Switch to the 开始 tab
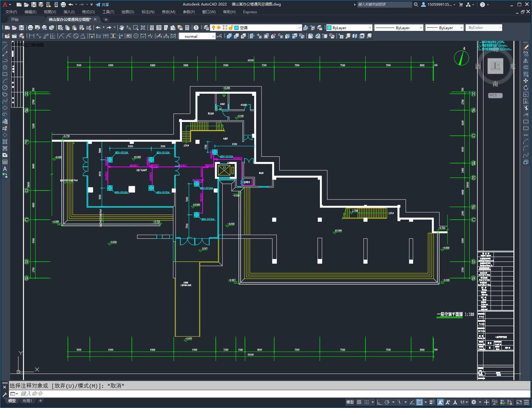532x408 pixels. (15, 19)
